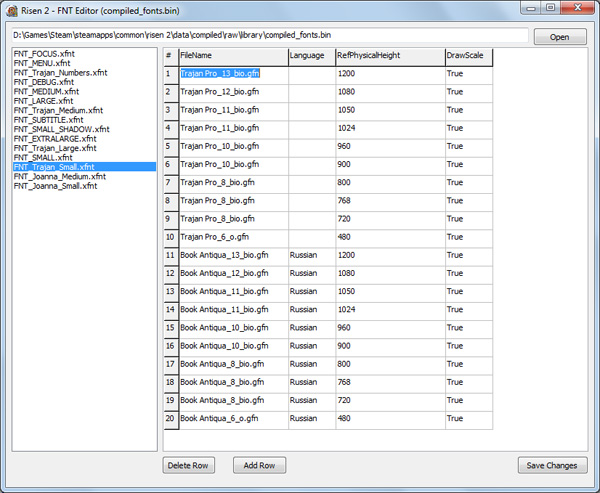Click RefPhysicalHeight 768 in row 8
The image size is (600, 493).
pos(390,202)
